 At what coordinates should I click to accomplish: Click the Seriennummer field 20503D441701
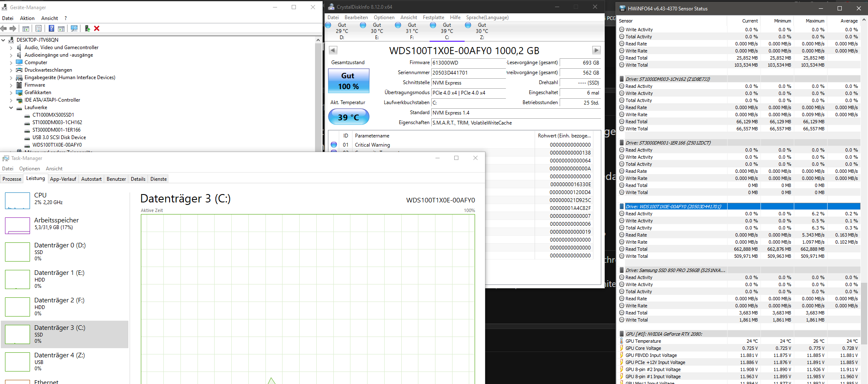(x=468, y=73)
